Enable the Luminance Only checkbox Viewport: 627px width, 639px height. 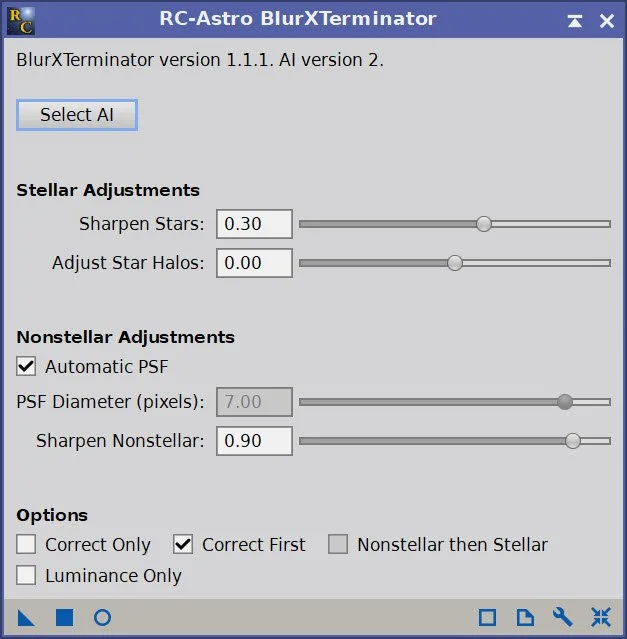(x=26, y=575)
